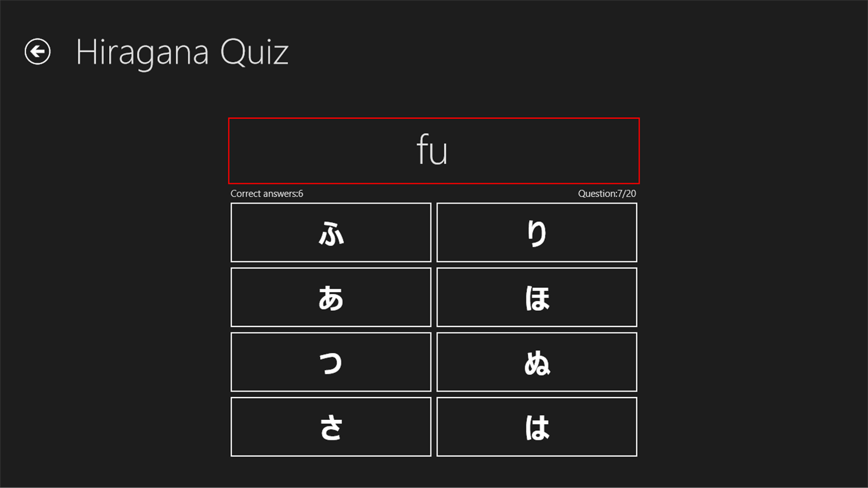Choose the hiragana pronounced 'tsu'
Screen dimensions: 868x488
point(331,362)
